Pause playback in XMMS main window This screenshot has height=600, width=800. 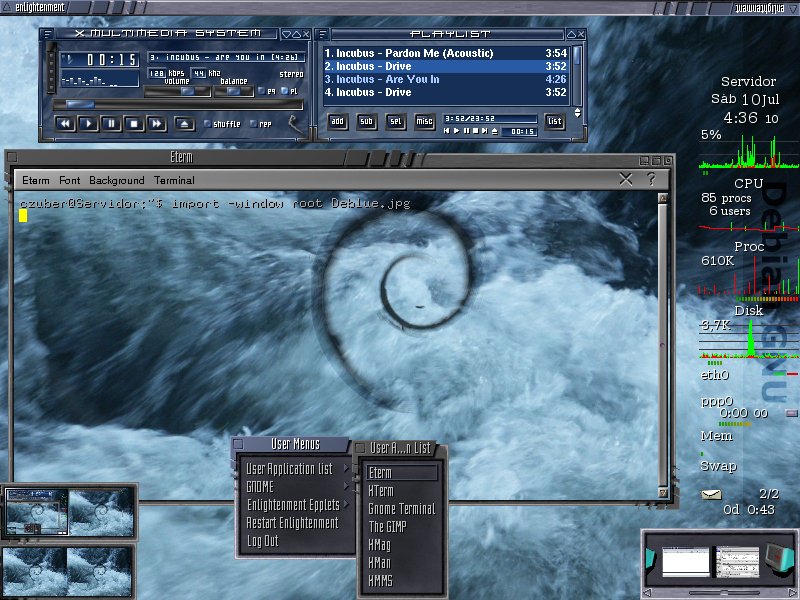coord(111,123)
